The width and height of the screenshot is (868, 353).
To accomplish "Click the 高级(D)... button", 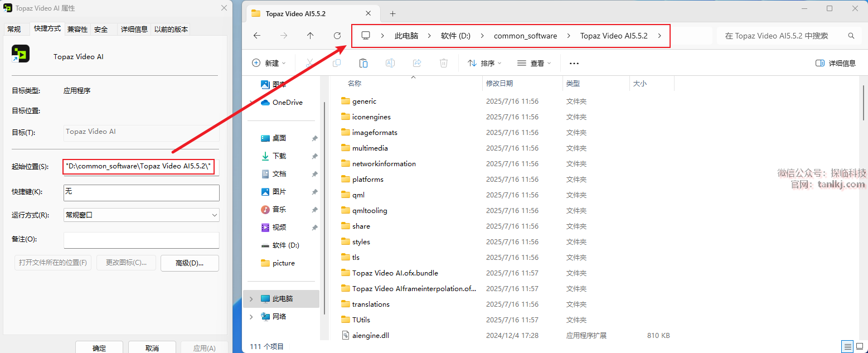I will [190, 263].
